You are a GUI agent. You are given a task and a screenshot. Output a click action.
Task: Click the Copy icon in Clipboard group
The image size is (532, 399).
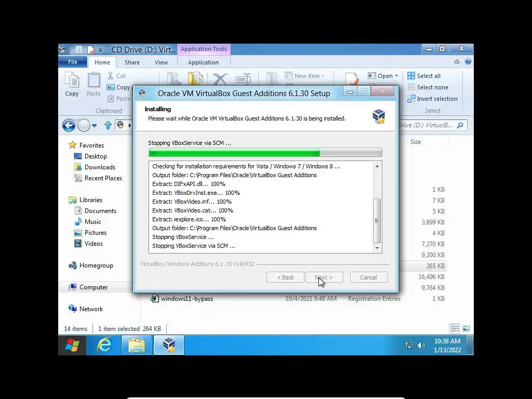tap(72, 81)
